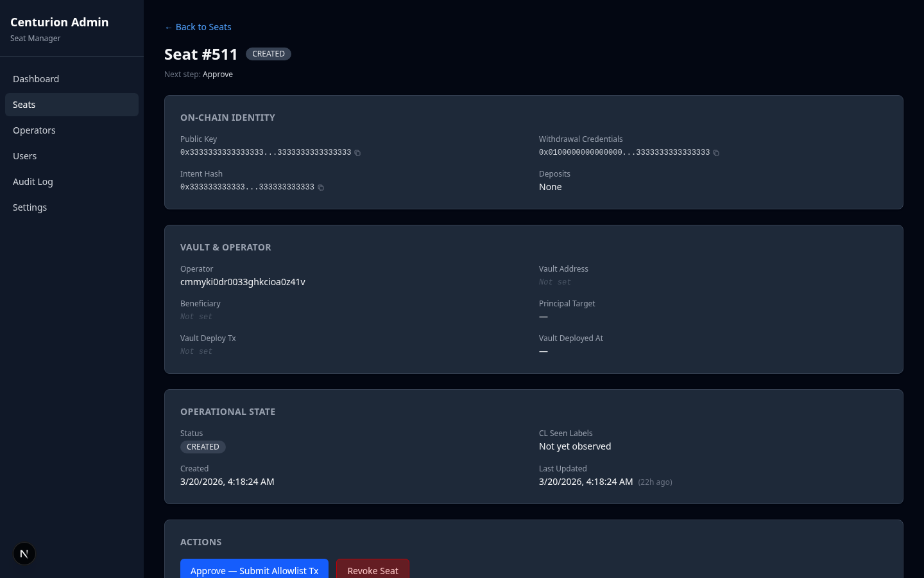The image size is (924, 578).
Task: Click Approve — Submit Allowlist Tx button
Action: (254, 570)
